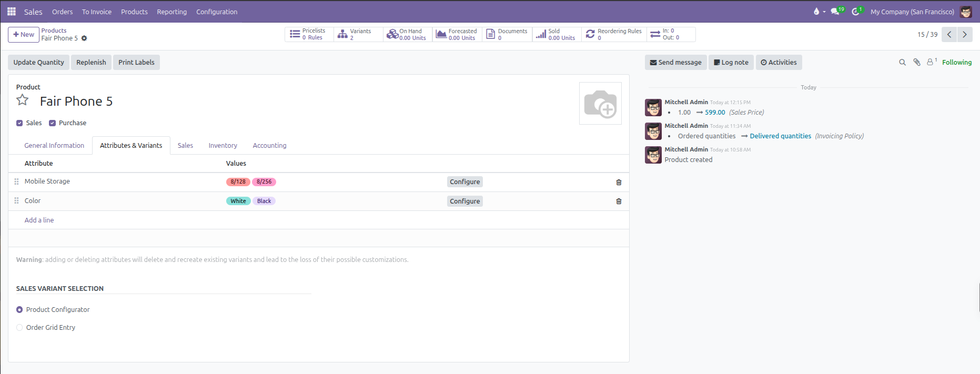
Task: Click Send message in chatter
Action: point(675,62)
